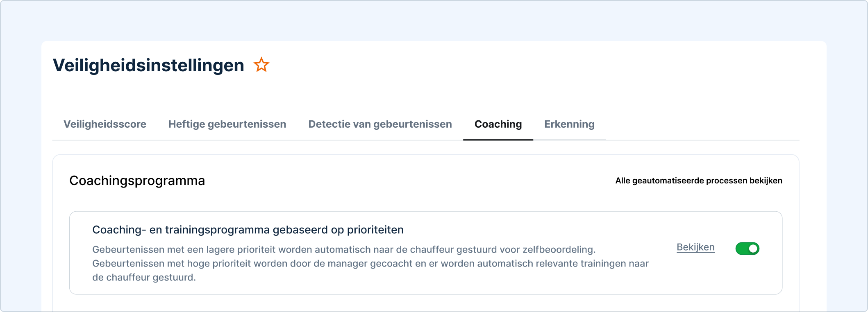Click the Bekijken link in the coaching card
Image resolution: width=868 pixels, height=312 pixels.
coord(695,247)
